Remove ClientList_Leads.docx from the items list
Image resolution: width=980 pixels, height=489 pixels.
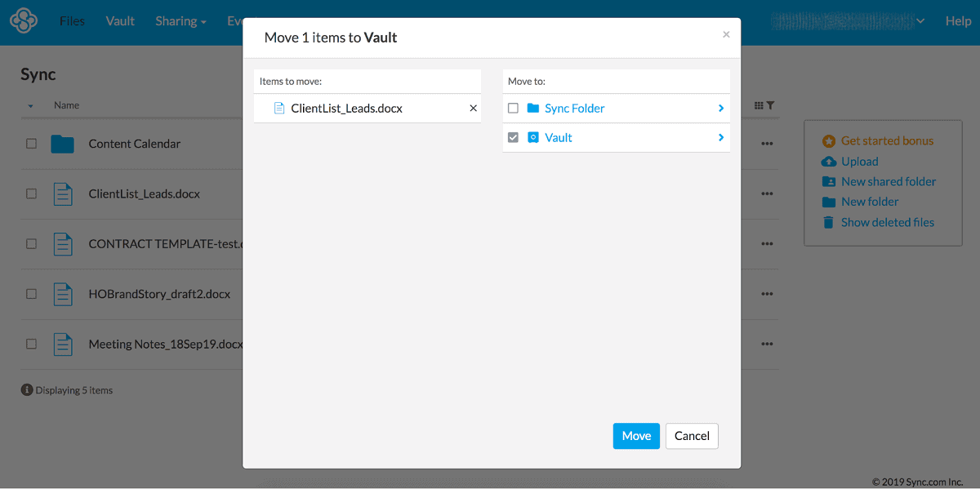[x=472, y=107]
